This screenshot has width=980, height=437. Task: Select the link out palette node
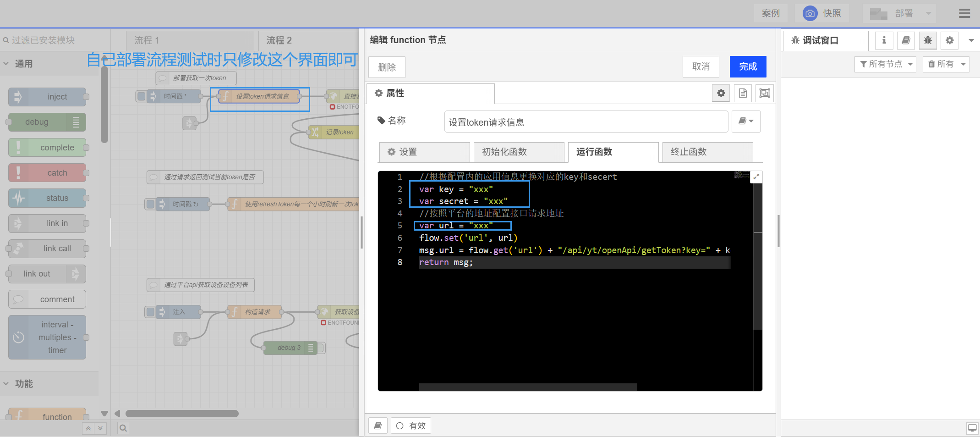coord(47,274)
